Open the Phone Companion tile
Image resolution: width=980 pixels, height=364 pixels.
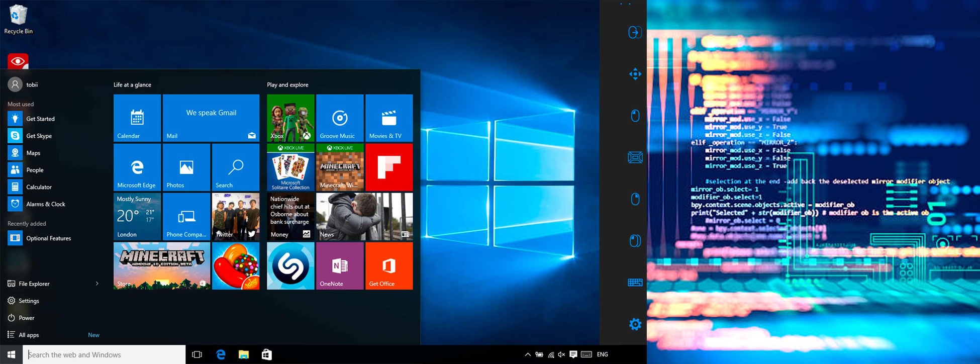[186, 217]
